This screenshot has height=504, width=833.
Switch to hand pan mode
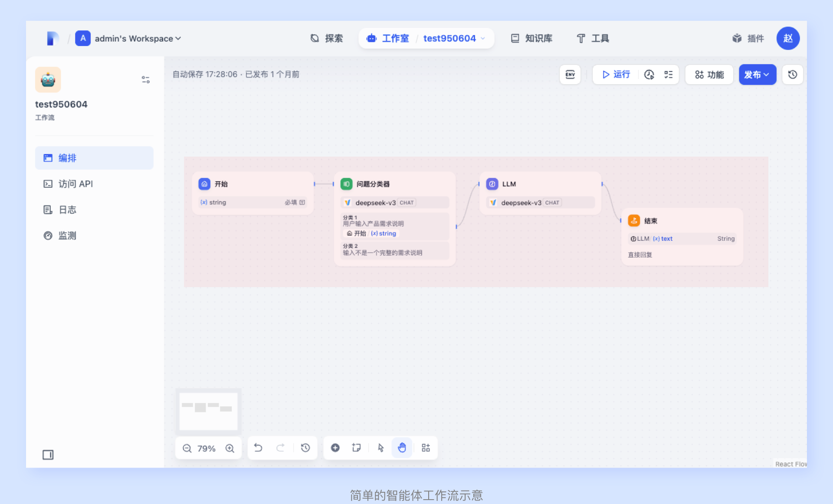click(x=402, y=448)
